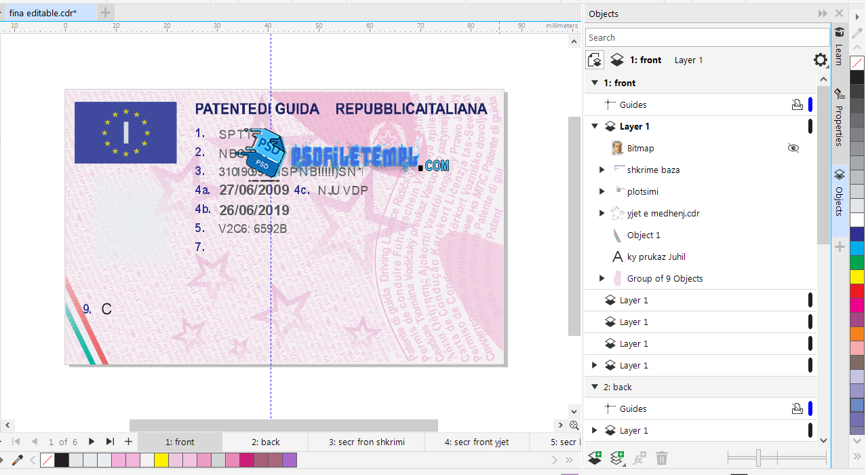Select Object 1 in the Objects list
Image resolution: width=868 pixels, height=475 pixels.
click(701, 235)
